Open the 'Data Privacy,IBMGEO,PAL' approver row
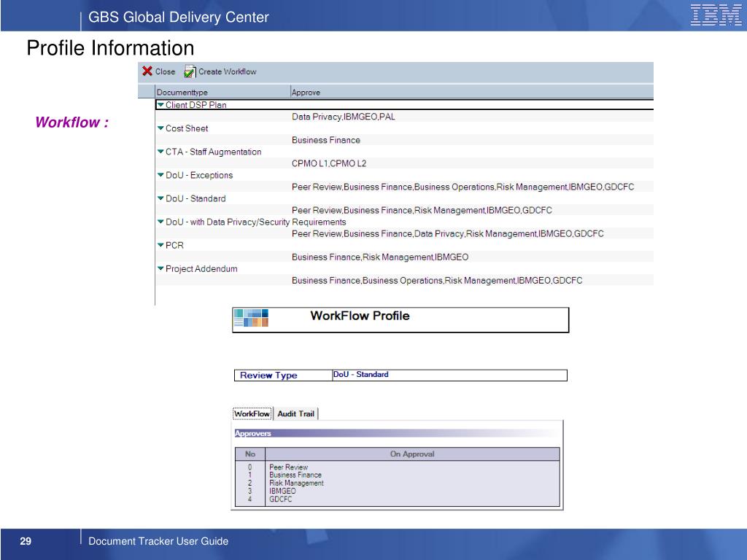The width and height of the screenshot is (747, 560). point(344,117)
